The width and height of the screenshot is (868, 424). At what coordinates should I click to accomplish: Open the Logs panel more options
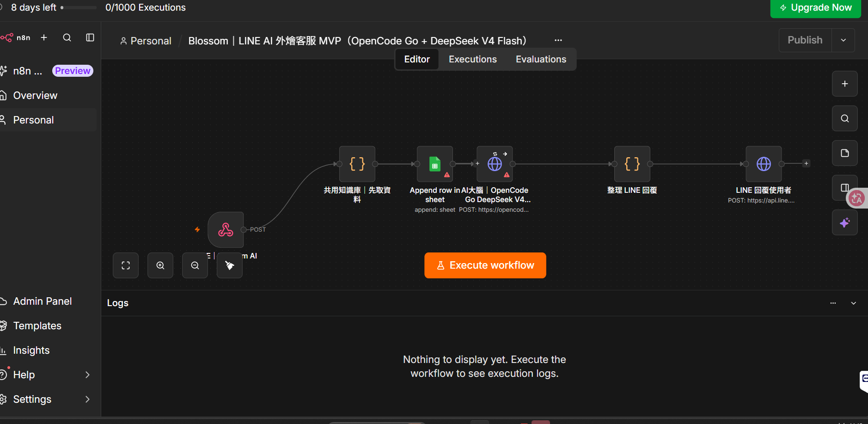point(833,303)
